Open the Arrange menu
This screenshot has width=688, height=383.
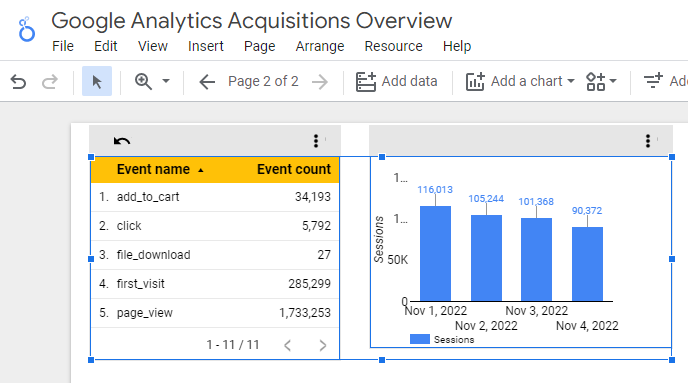pyautogui.click(x=320, y=46)
